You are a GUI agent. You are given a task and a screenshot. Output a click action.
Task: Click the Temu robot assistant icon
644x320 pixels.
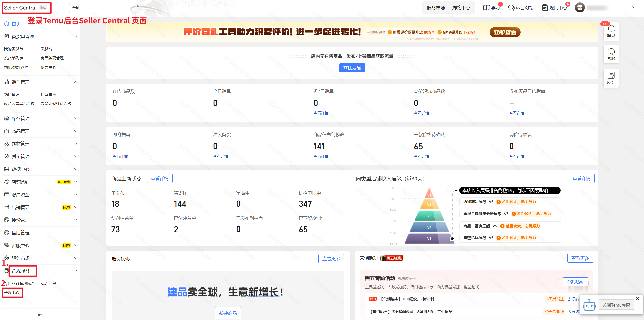click(x=589, y=305)
